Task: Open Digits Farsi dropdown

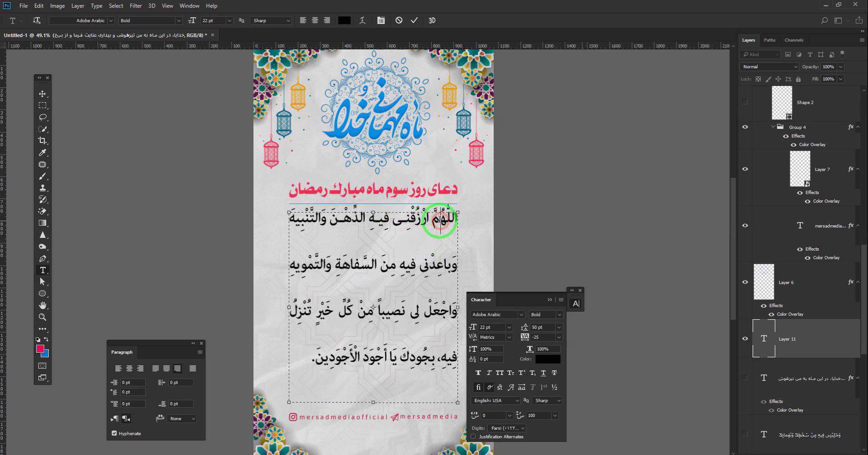Action: [506, 428]
